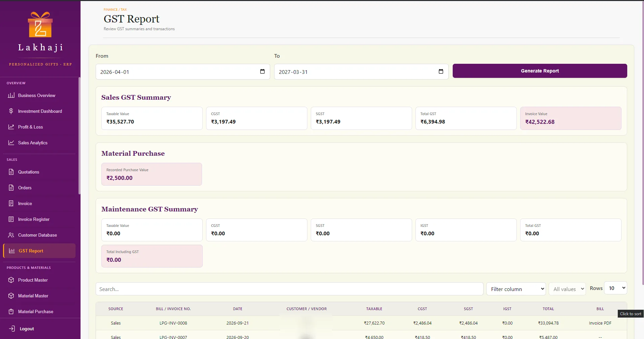The image size is (644, 339).
Task: Change the Rows per page dropdown
Action: coord(615,288)
